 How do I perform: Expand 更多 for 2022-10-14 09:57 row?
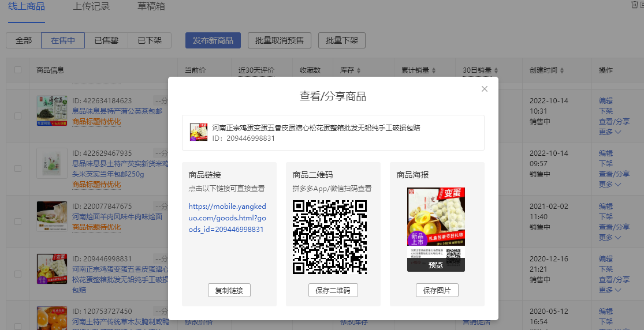click(x=610, y=184)
